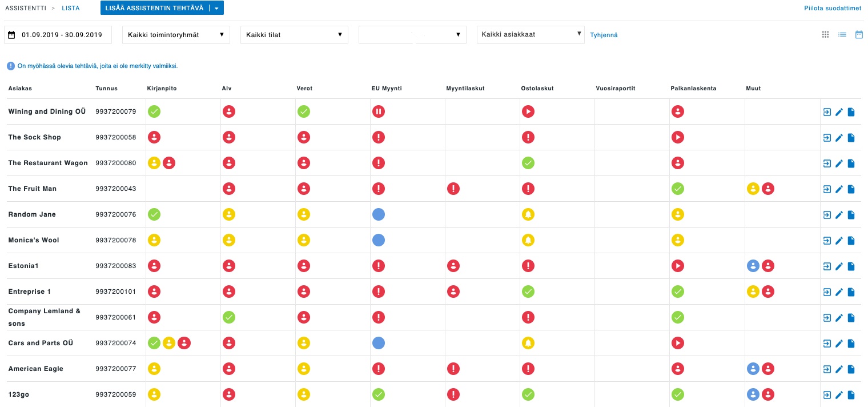Click the Assistentti breadcrumb item
Image resolution: width=868 pixels, height=407 pixels.
click(x=25, y=9)
